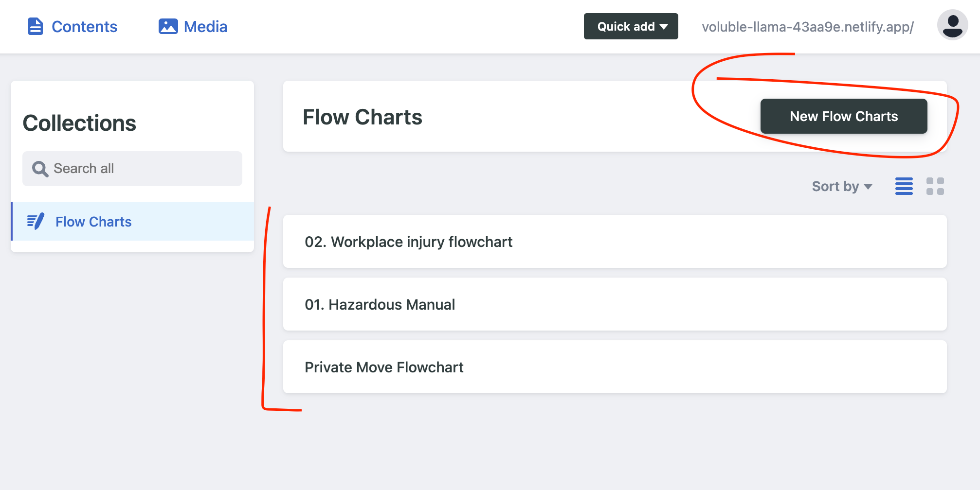Select Flow Charts in Collections sidebar
Image resolution: width=980 pixels, height=490 pixels.
(x=93, y=222)
